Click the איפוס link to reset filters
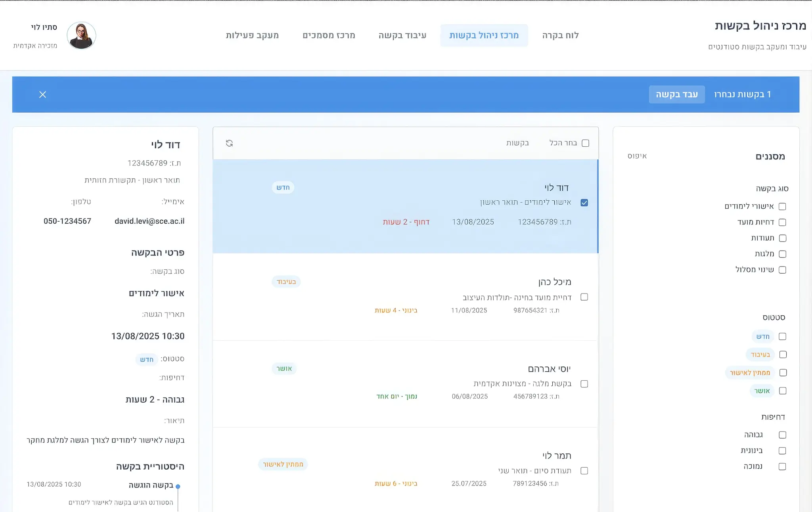This screenshot has height=512, width=812. click(638, 156)
